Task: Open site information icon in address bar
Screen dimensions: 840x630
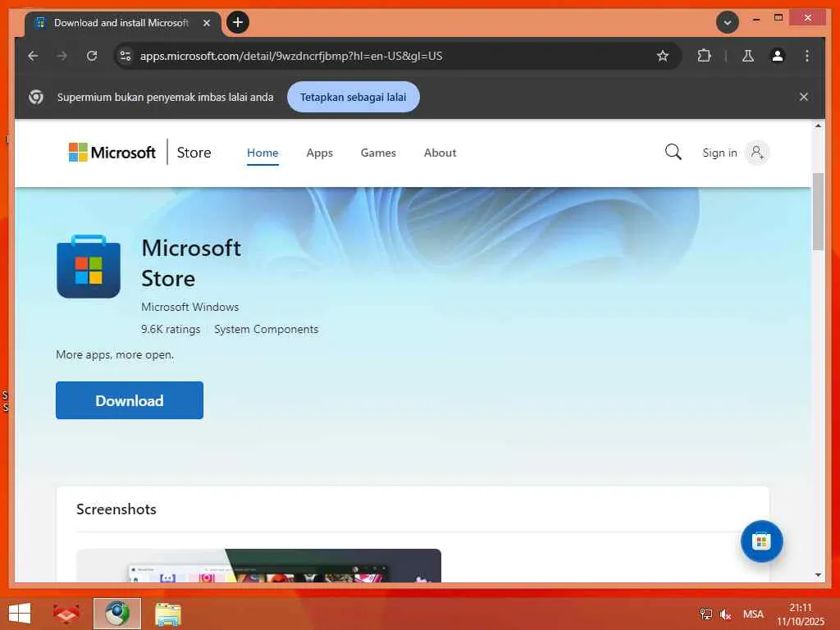Action: [126, 56]
